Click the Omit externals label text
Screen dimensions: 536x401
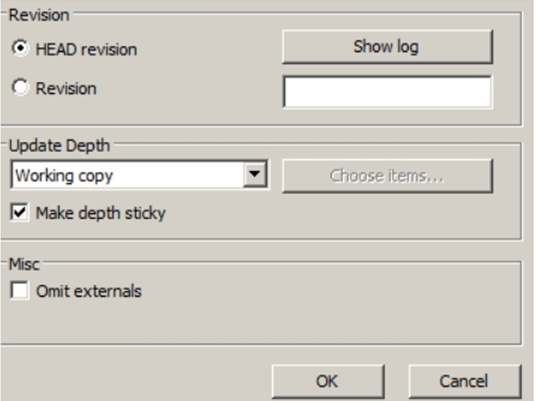[89, 291]
